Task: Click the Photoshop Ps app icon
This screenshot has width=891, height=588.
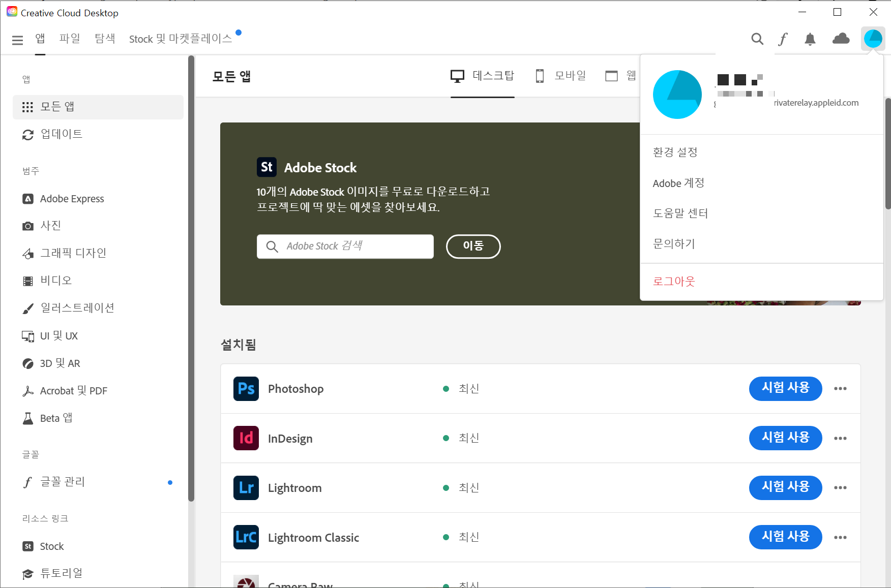Action: coord(246,389)
